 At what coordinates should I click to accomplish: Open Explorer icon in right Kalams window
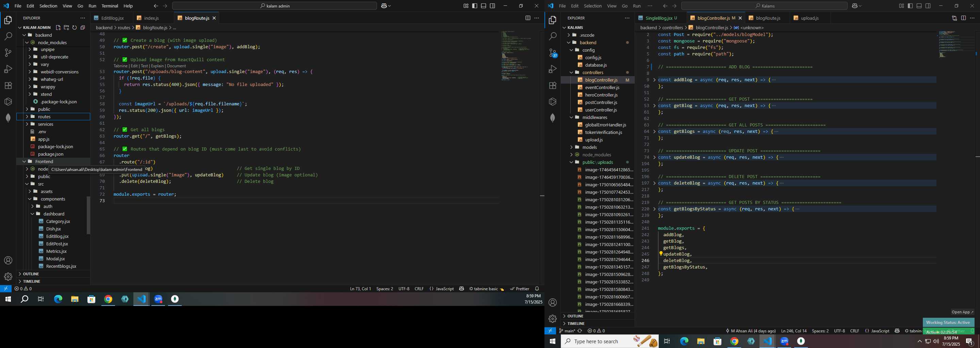553,20
